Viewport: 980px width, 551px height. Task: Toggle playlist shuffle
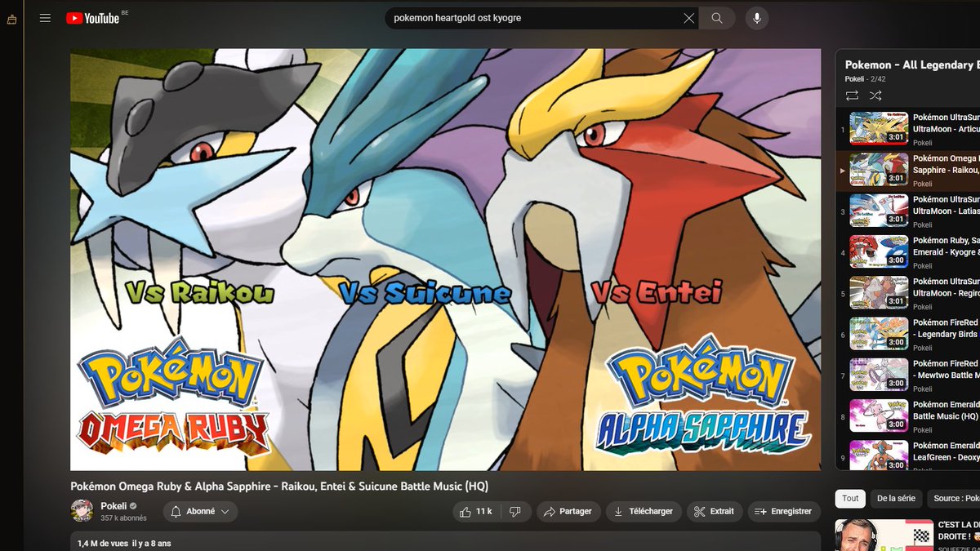pos(875,96)
